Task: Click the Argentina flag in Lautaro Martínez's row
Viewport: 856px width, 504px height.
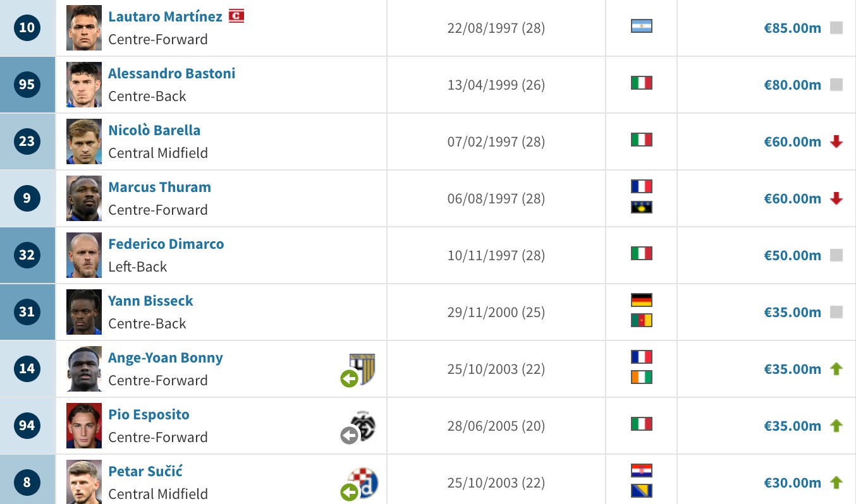Action: point(641,27)
